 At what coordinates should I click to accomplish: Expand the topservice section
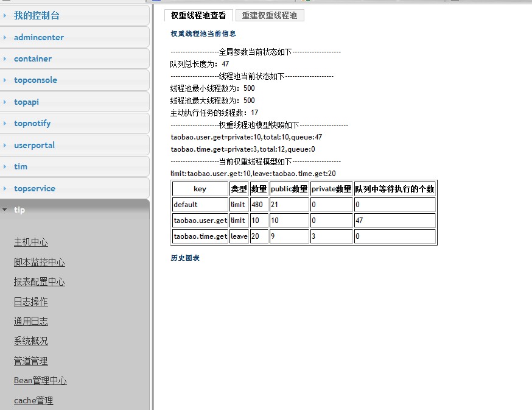(74, 188)
